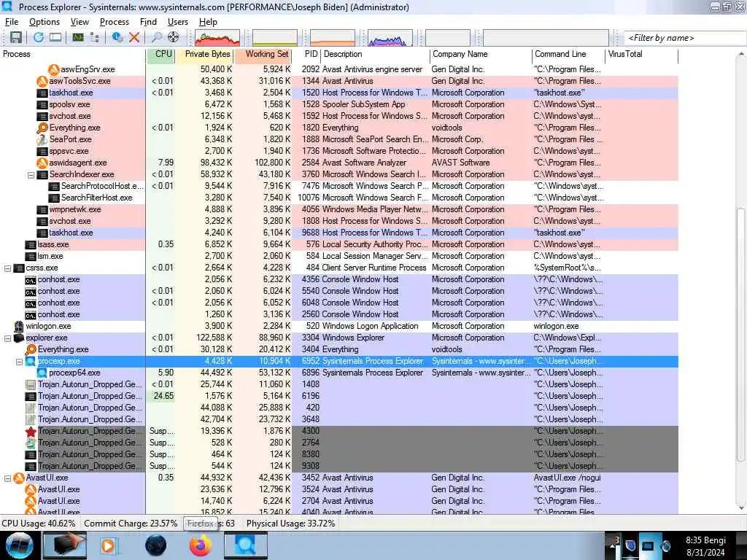747x560 pixels.
Task: Open the Options menu
Action: pyautogui.click(x=44, y=22)
